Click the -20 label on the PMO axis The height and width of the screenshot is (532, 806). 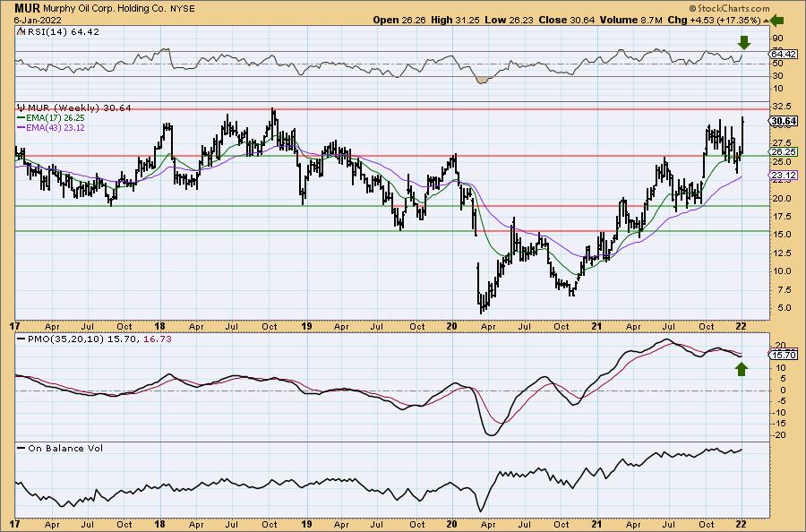click(779, 435)
